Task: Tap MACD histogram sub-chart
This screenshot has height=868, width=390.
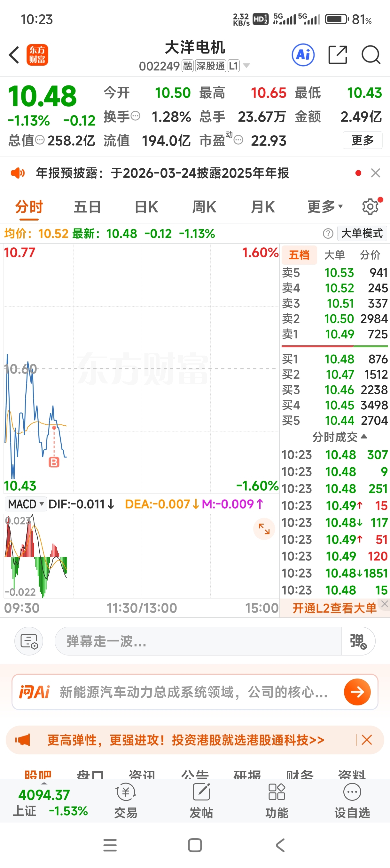Action: pyautogui.click(x=141, y=556)
